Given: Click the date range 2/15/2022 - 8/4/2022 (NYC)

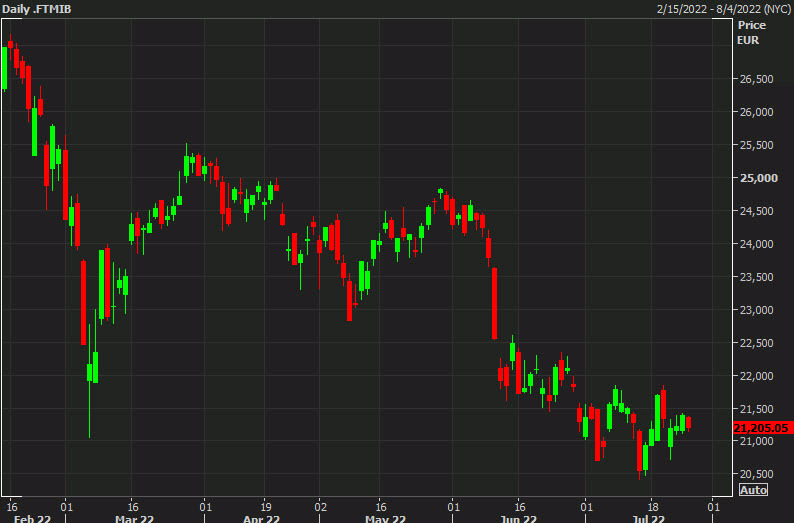Looking at the screenshot, I should (724, 9).
